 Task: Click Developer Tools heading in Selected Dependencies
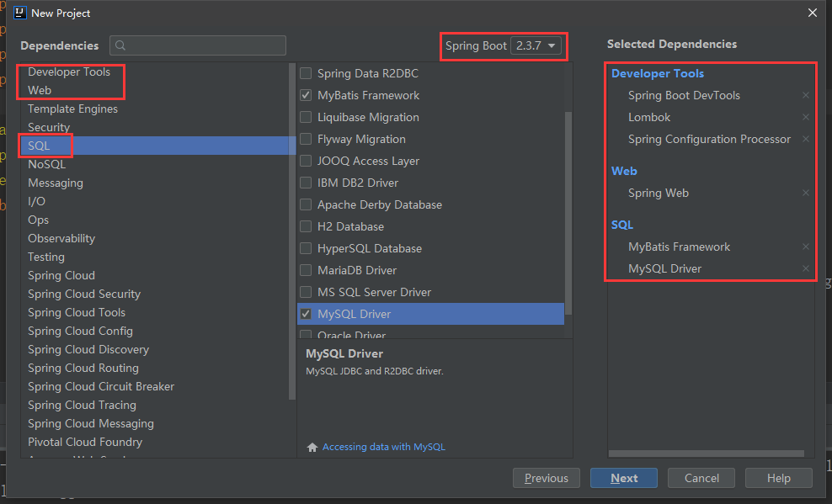click(658, 74)
